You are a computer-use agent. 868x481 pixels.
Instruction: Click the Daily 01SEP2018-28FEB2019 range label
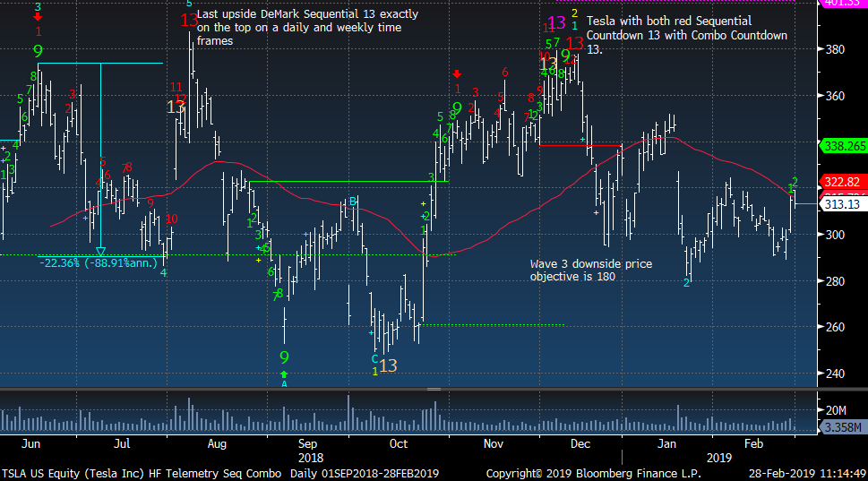coord(365,473)
